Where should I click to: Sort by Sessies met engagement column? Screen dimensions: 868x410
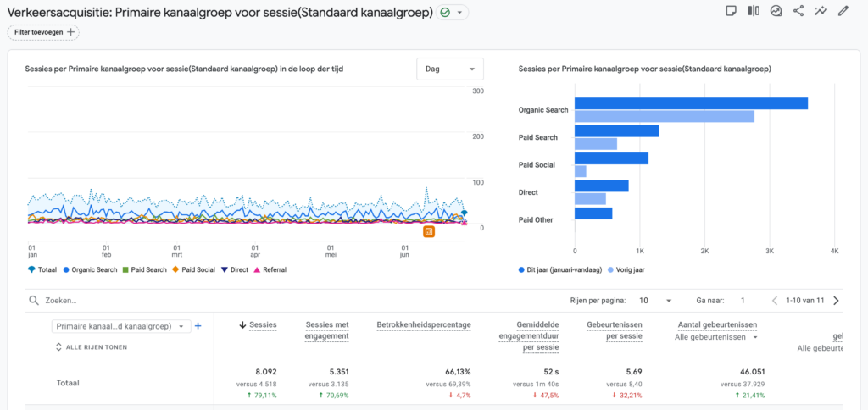point(326,330)
